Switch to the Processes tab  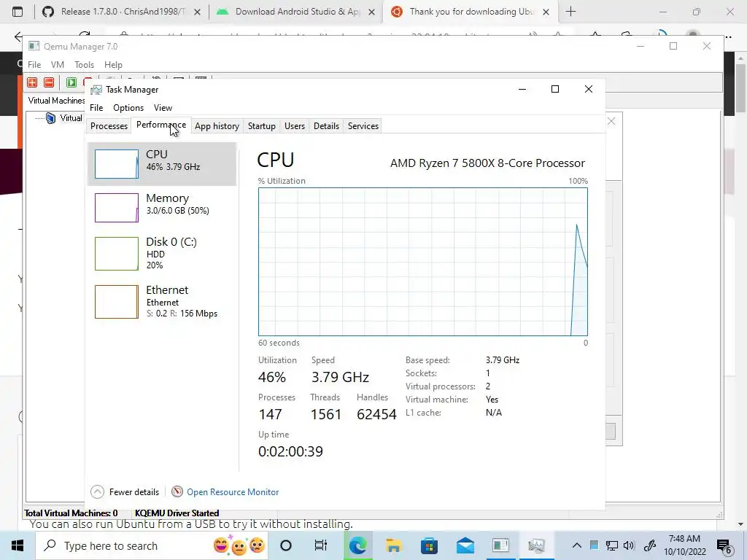point(109,126)
